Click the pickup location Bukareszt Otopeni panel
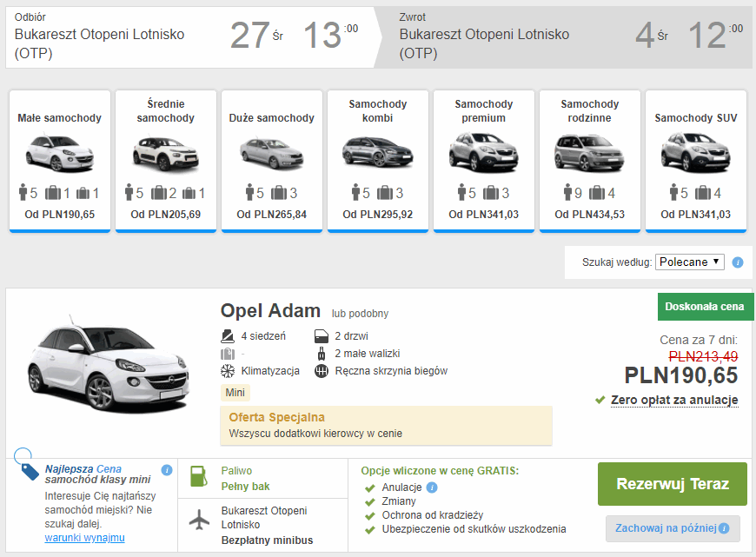 tap(187, 38)
